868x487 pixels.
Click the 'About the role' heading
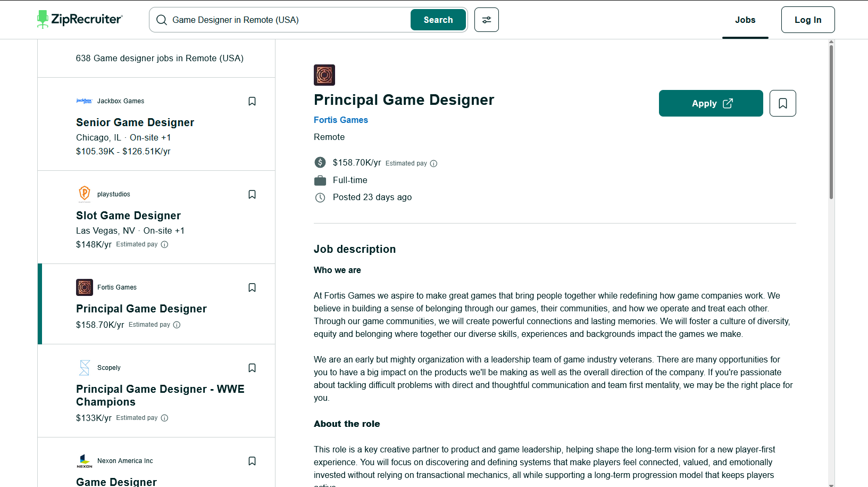point(347,424)
